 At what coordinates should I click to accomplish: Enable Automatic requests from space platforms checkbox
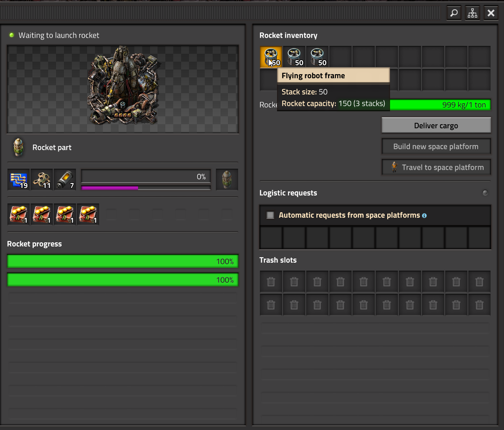pyautogui.click(x=271, y=215)
